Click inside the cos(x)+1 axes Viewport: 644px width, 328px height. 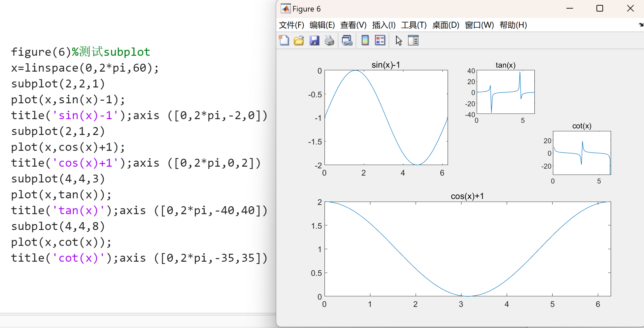pos(467,249)
